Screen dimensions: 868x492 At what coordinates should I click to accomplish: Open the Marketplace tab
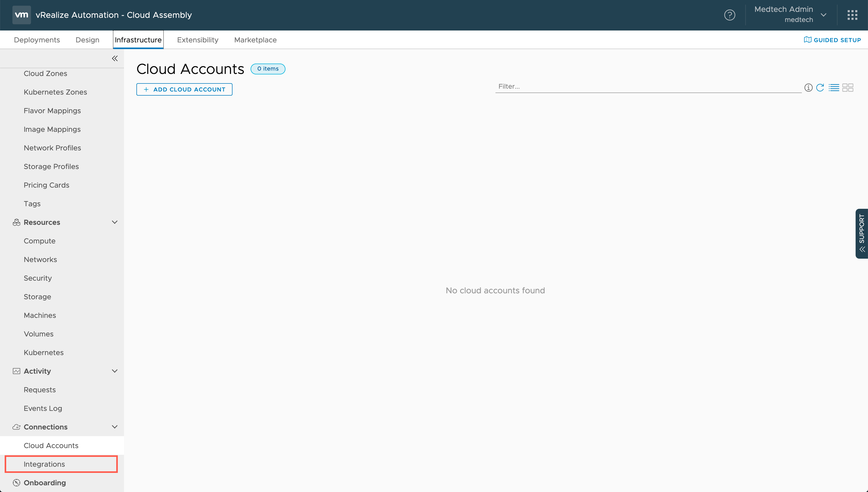(255, 40)
